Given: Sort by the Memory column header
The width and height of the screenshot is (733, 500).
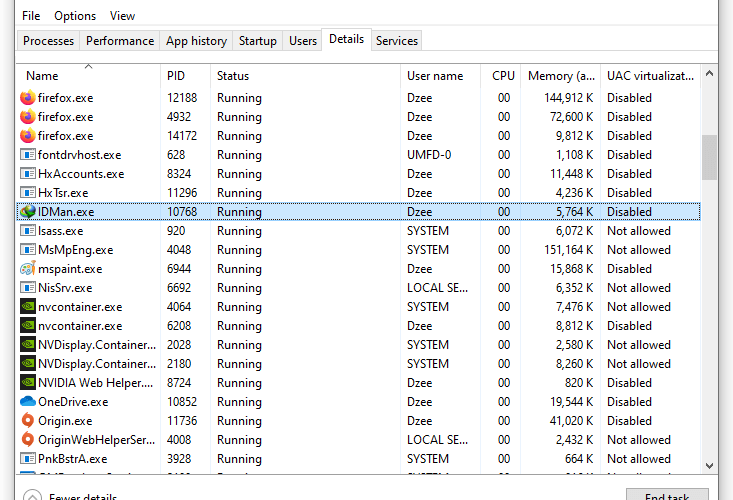Looking at the screenshot, I should tap(561, 76).
